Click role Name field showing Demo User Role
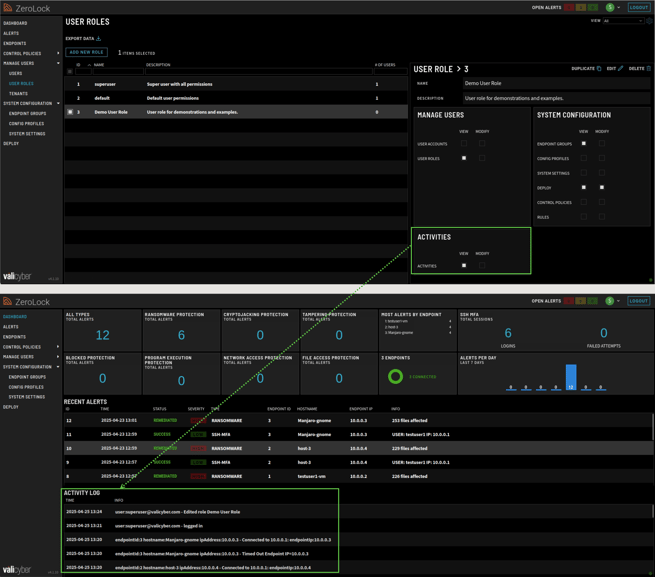 (x=556, y=83)
